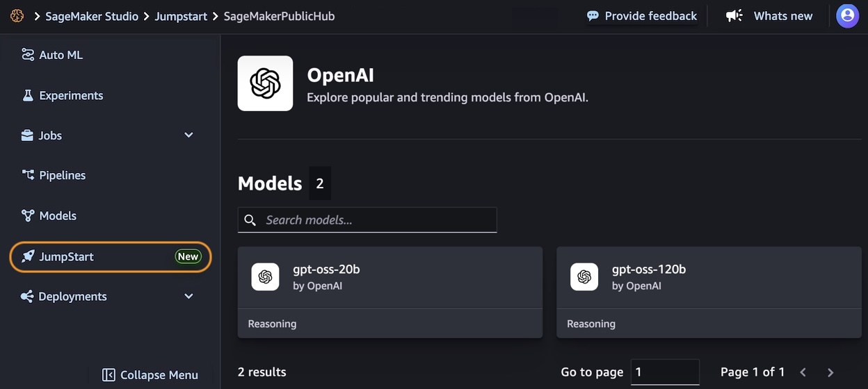Click the megaphone Whats new icon
Viewport: 868px width, 389px height.
point(734,15)
